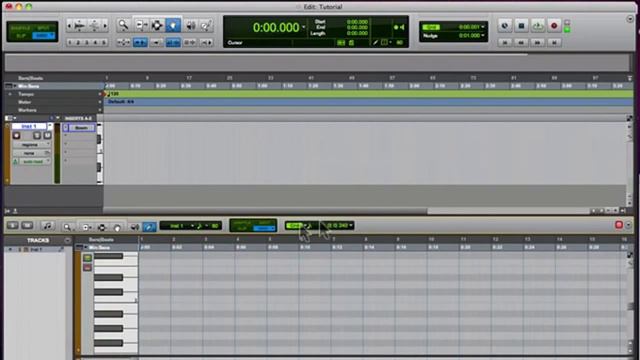Select the MIDI Editor Grabber tool
This screenshot has height=360, width=640.
tap(117, 227)
